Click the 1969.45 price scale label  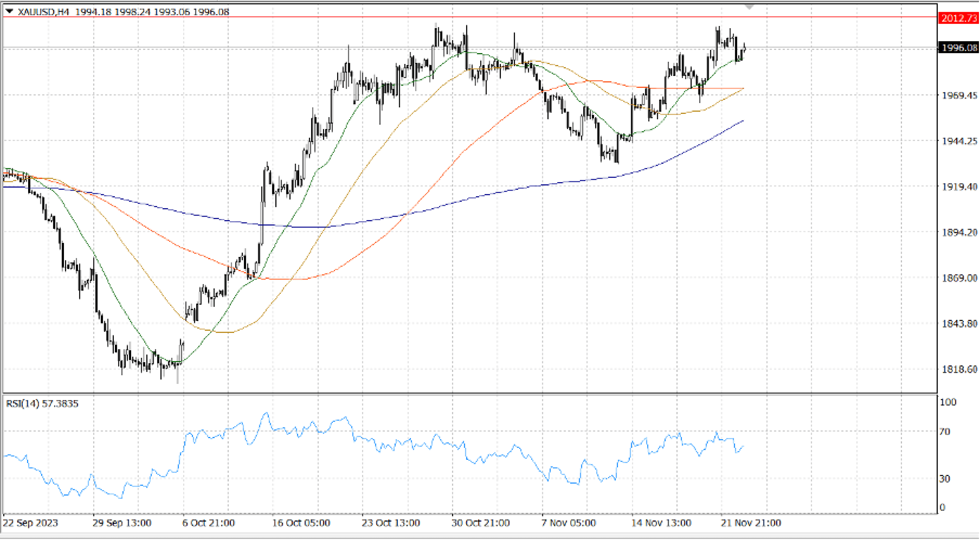click(x=959, y=95)
